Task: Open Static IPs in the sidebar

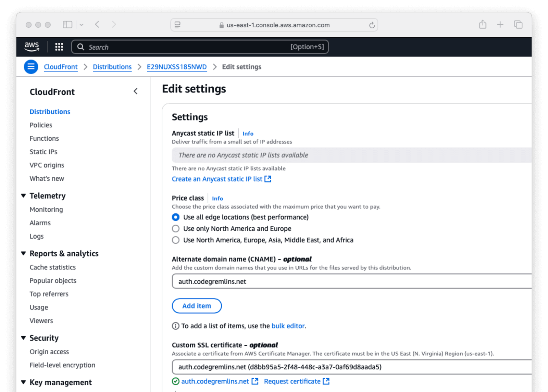Action: (x=43, y=152)
